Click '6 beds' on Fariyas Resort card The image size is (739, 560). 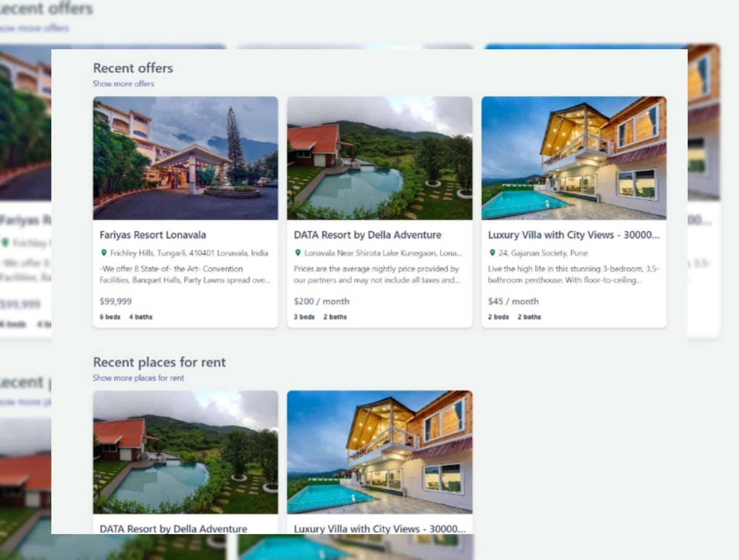tap(110, 317)
